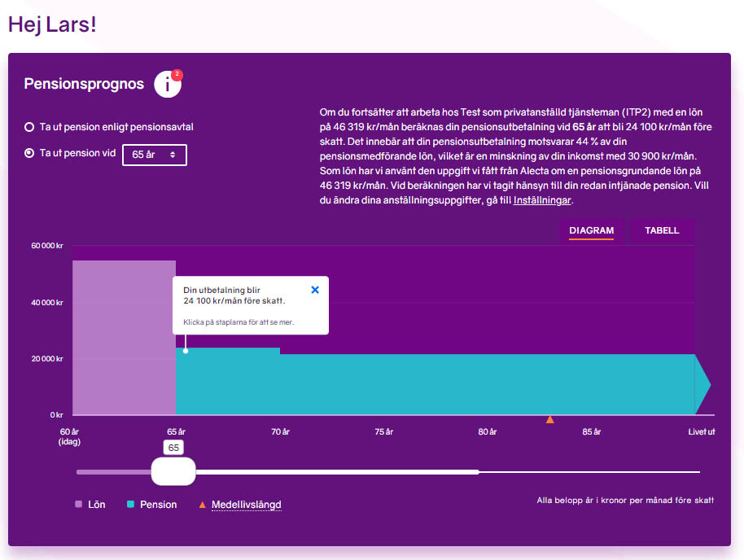Click the Medellivslängd legend link
Screen dimensions: 744x560
tap(246, 505)
